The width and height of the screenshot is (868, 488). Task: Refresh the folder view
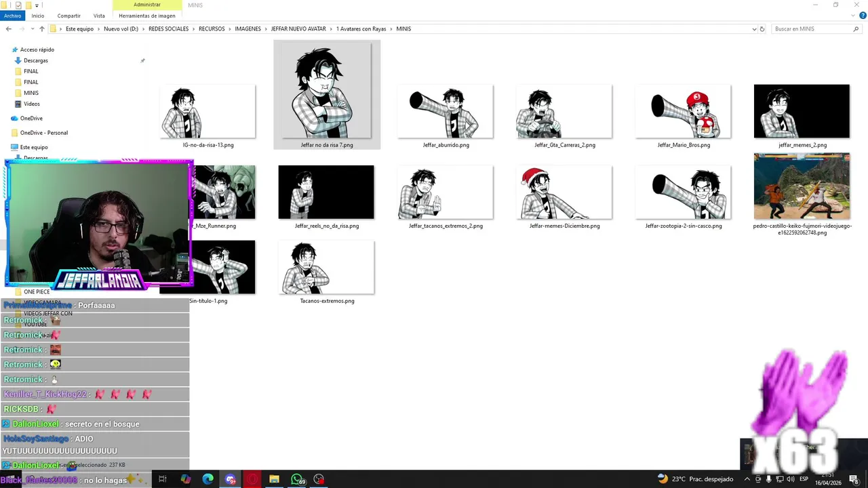click(x=762, y=29)
